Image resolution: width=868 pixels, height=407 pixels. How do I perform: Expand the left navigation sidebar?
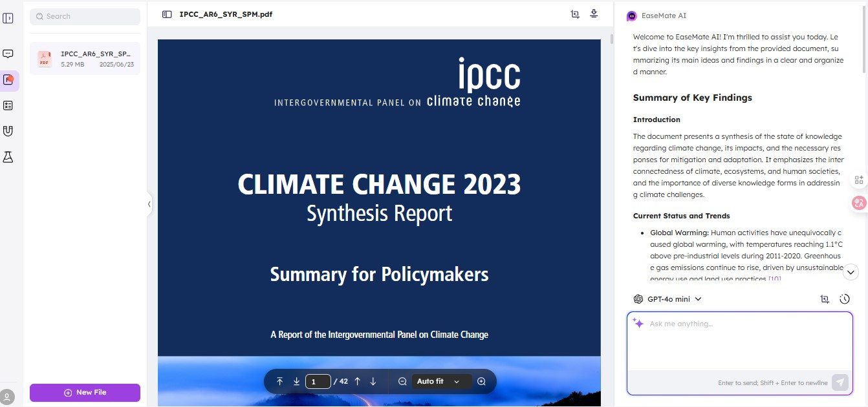[8, 18]
